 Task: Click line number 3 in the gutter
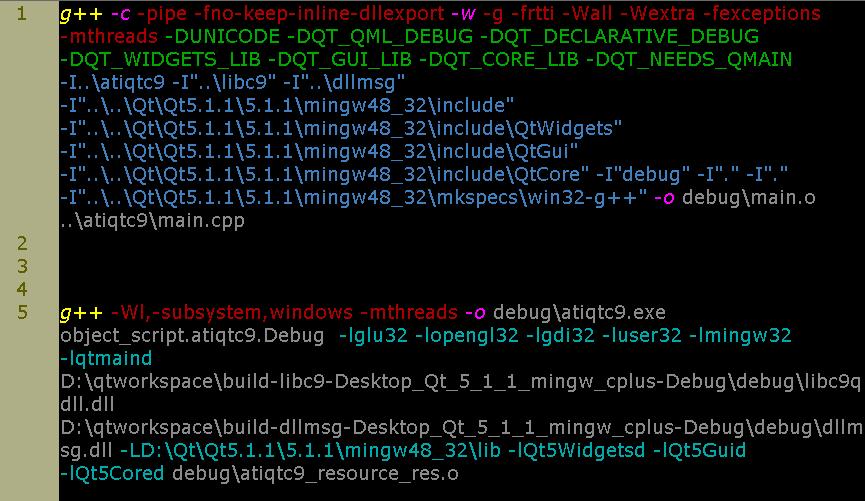[22, 267]
